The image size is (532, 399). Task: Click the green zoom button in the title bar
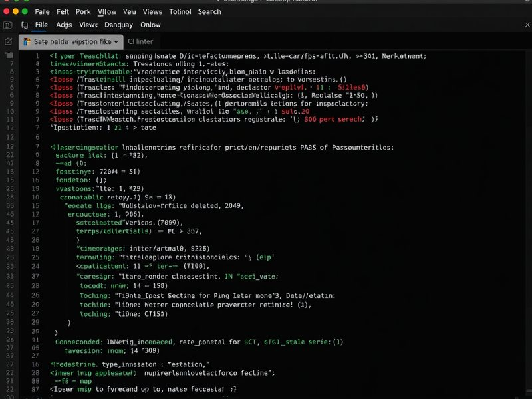25,11
